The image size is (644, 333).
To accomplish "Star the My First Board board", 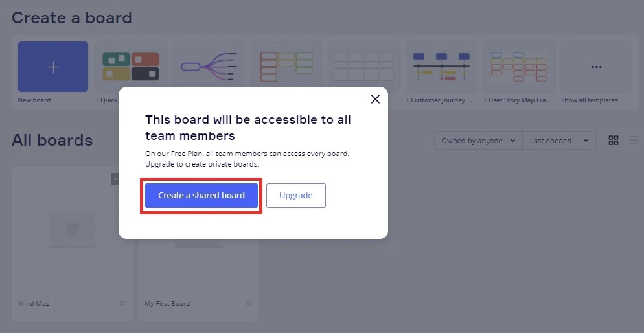I will click(x=248, y=303).
